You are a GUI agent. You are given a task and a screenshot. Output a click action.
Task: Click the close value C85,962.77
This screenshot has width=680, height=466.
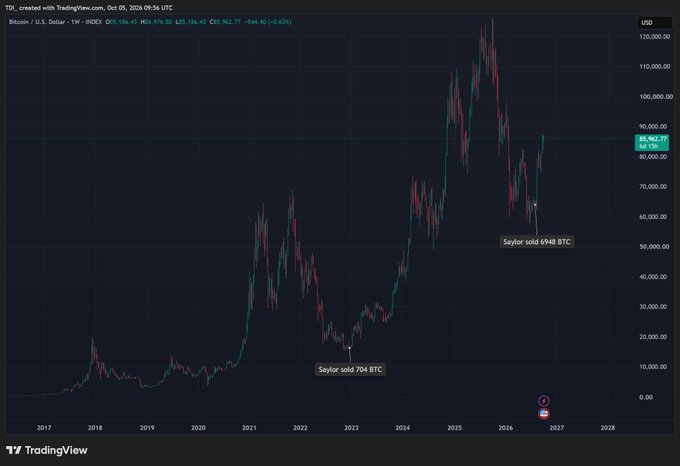click(x=225, y=22)
